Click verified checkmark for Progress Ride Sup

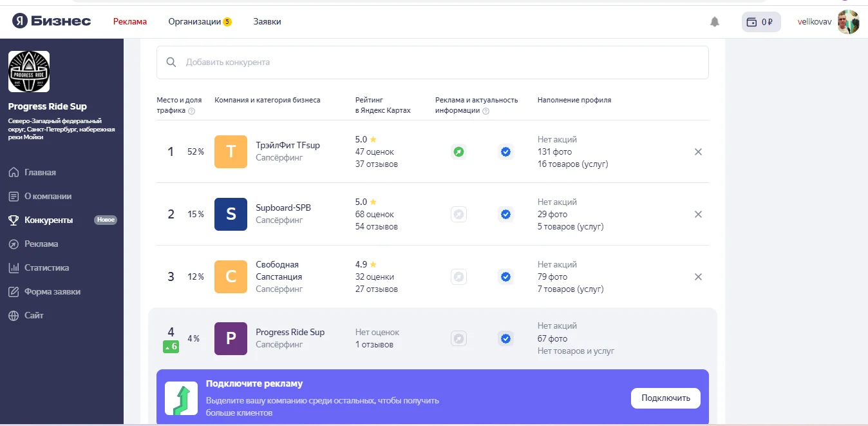(x=505, y=339)
